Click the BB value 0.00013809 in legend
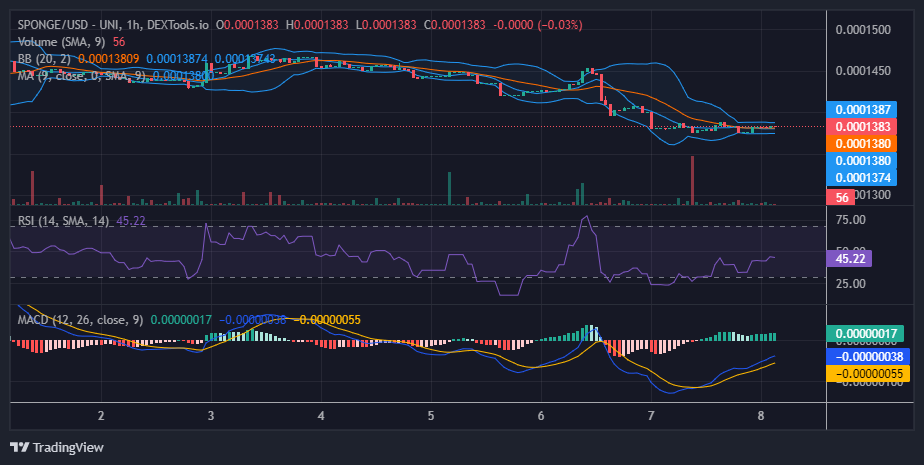The image size is (924, 465). [x=108, y=59]
